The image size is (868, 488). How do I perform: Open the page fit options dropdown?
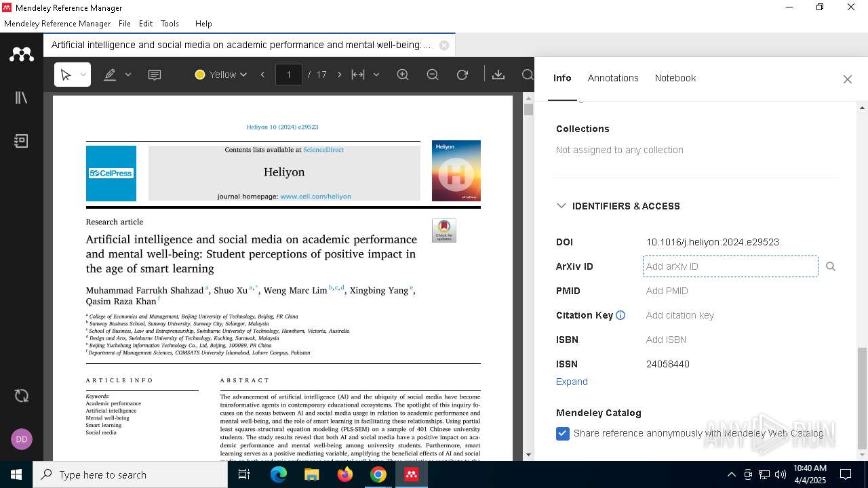coord(376,75)
